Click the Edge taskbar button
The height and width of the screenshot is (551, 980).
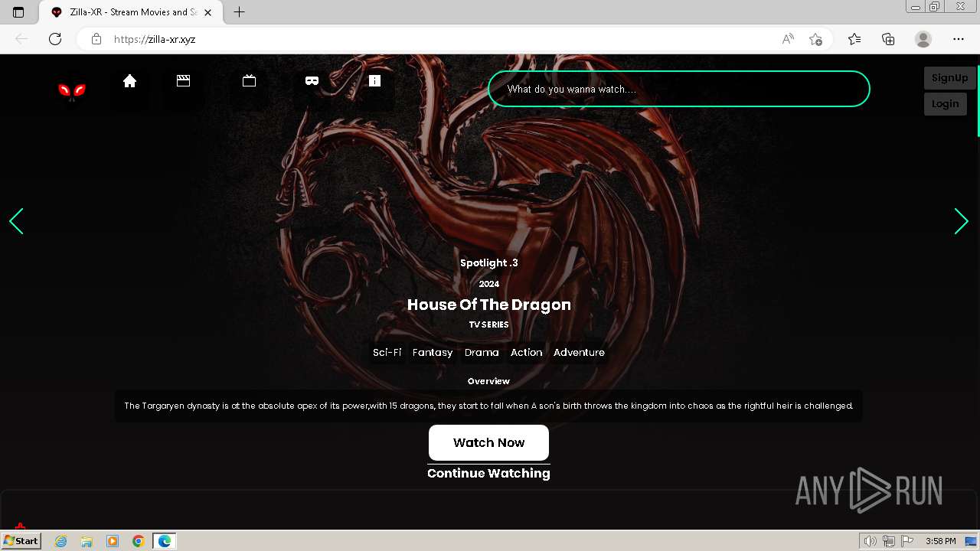(165, 541)
